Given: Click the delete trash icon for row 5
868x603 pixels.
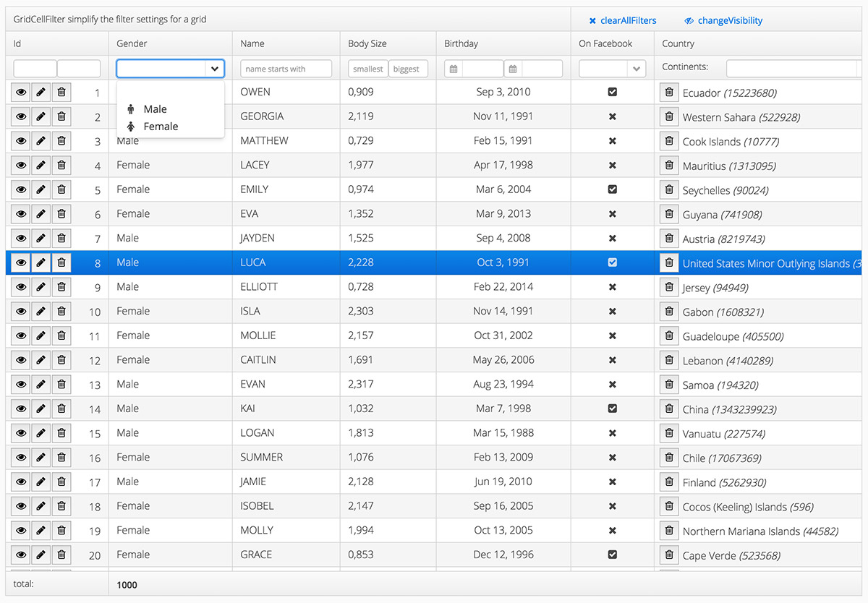Looking at the screenshot, I should 61,189.
